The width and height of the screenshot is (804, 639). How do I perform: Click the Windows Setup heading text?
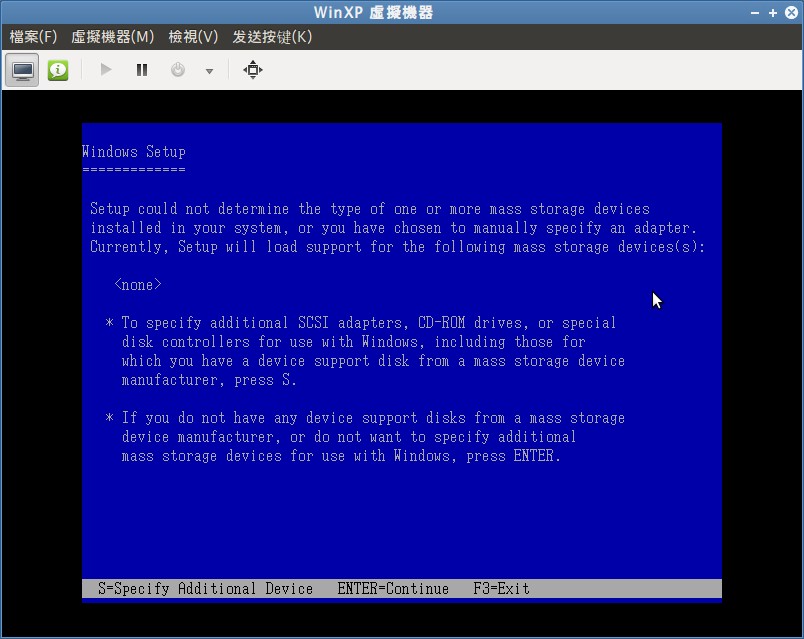pyautogui.click(x=133, y=151)
